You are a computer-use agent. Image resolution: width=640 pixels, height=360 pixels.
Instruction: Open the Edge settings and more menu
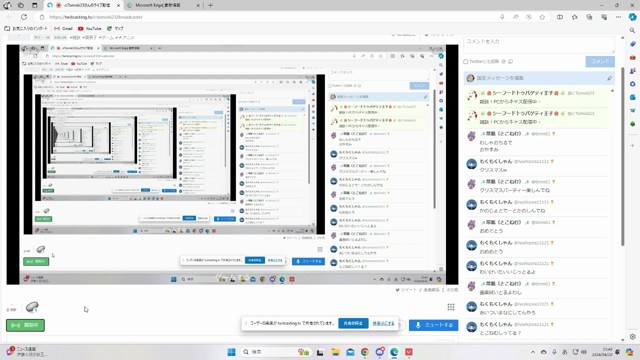click(618, 17)
